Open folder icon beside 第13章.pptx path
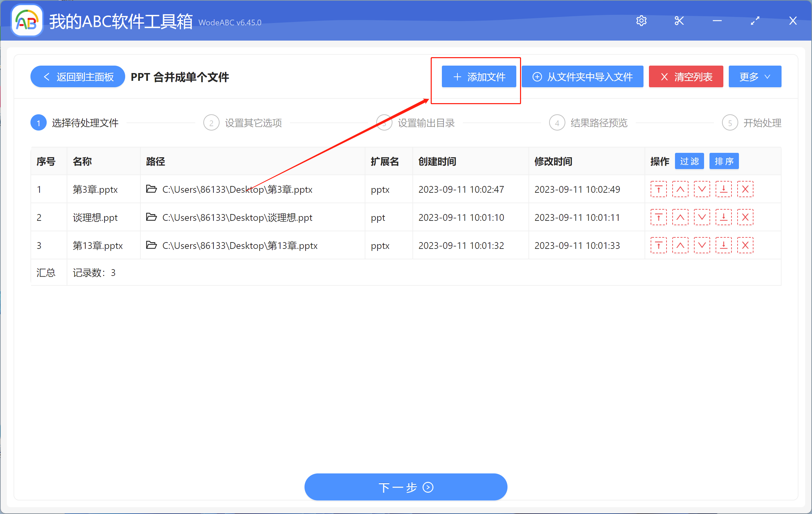 [151, 245]
